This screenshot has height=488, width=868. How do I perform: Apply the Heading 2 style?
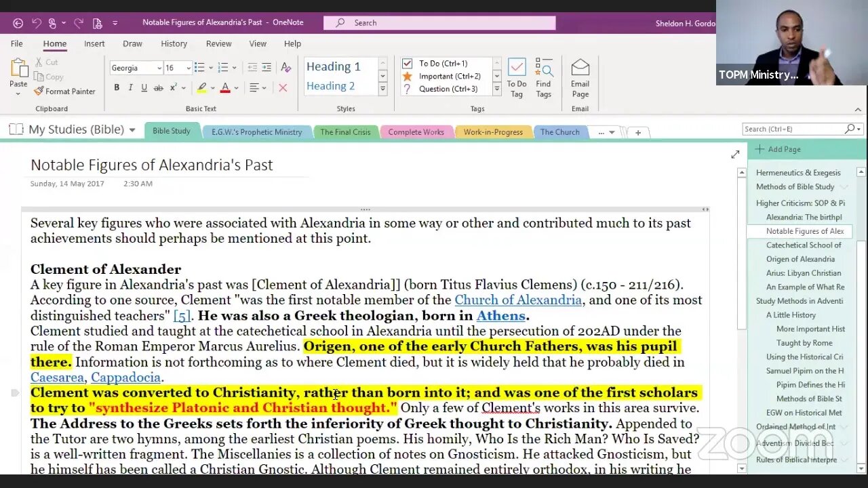click(331, 86)
